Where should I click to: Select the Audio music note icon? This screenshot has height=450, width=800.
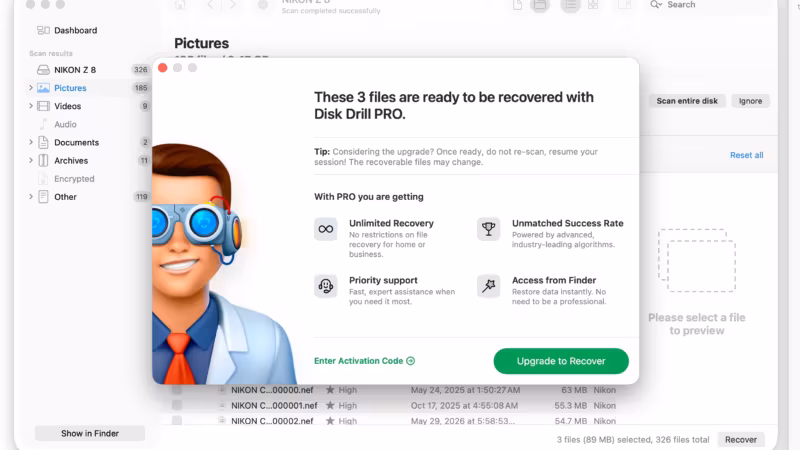point(43,124)
